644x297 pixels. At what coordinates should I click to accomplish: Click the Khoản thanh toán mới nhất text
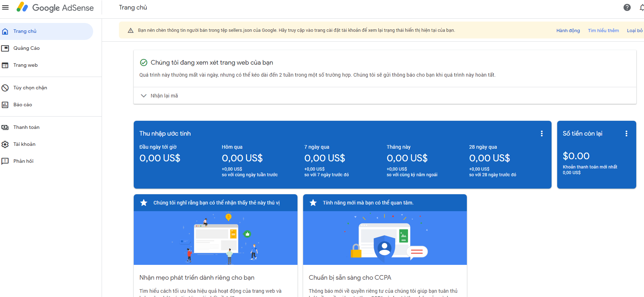[590, 167]
